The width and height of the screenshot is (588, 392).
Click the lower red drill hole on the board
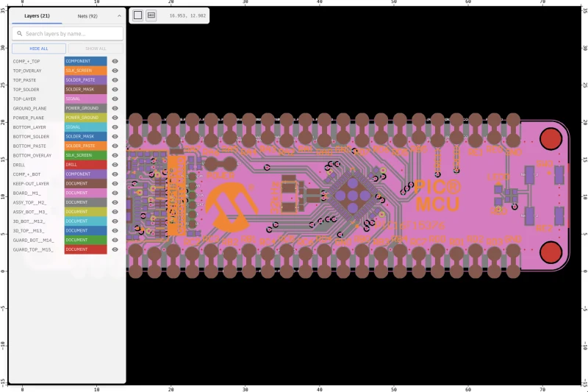(551, 252)
